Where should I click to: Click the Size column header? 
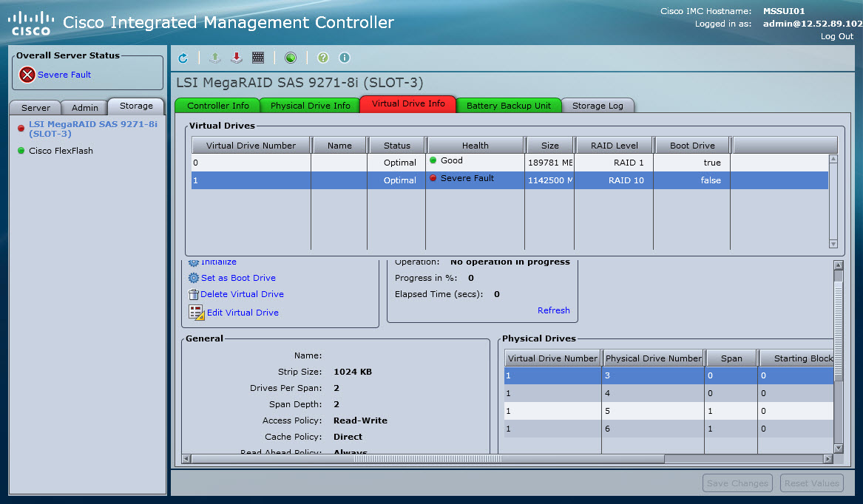point(550,146)
